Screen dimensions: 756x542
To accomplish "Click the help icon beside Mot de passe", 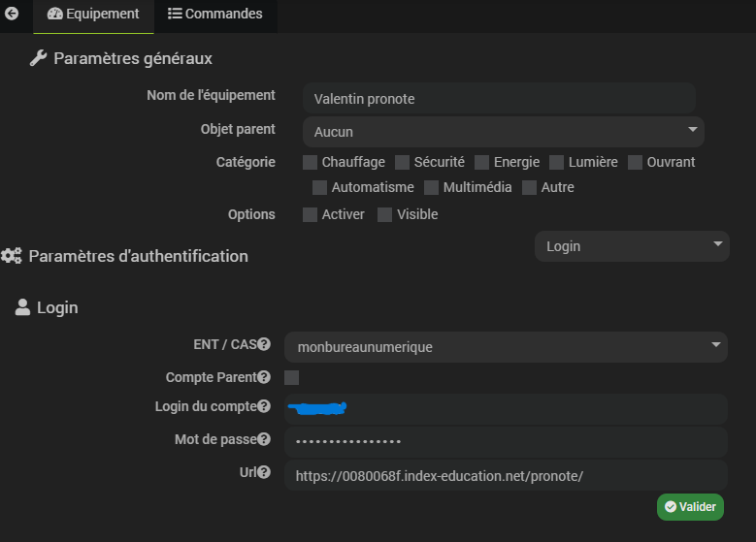I will [264, 440].
